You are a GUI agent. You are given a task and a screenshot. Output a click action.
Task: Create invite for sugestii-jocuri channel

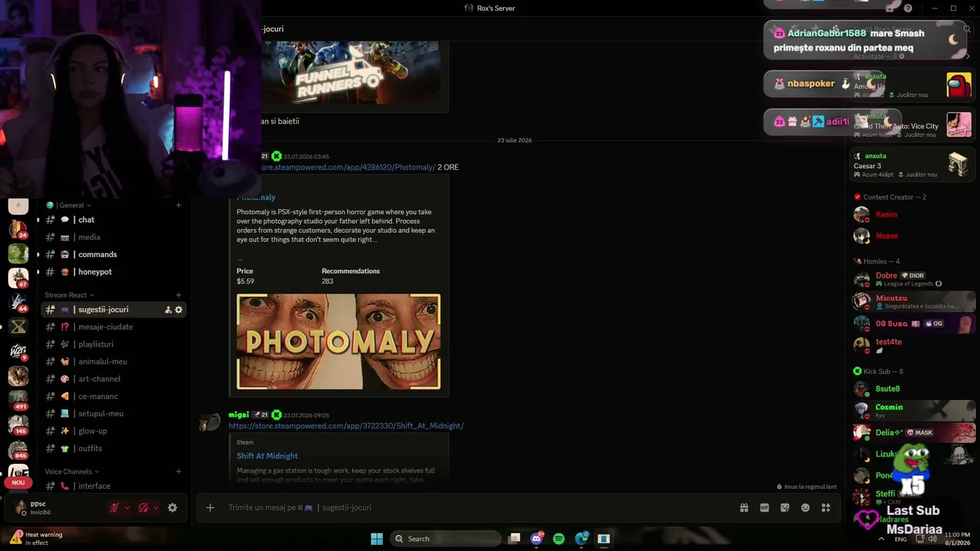tap(168, 310)
